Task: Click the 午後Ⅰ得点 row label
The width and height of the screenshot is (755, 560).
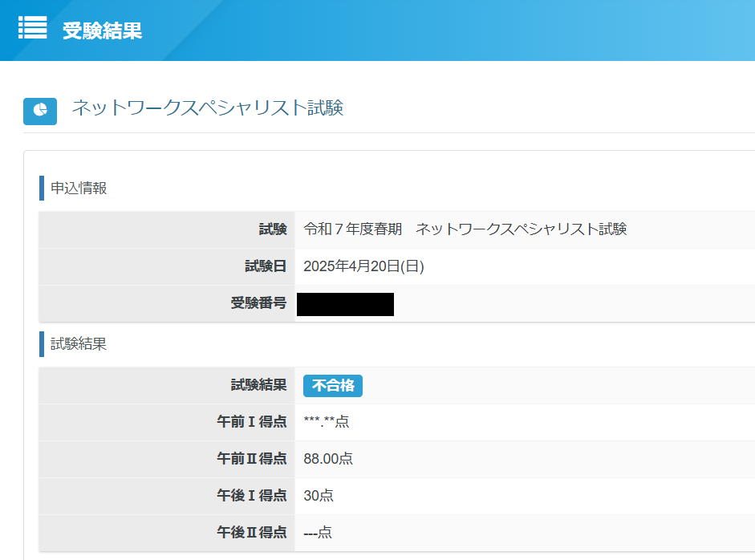Action: (x=252, y=496)
